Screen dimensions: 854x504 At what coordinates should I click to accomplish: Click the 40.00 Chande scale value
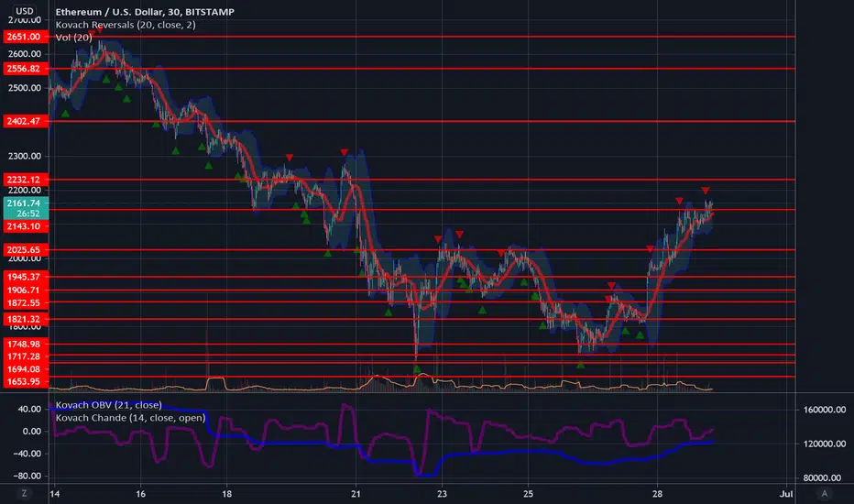pyautogui.click(x=30, y=409)
